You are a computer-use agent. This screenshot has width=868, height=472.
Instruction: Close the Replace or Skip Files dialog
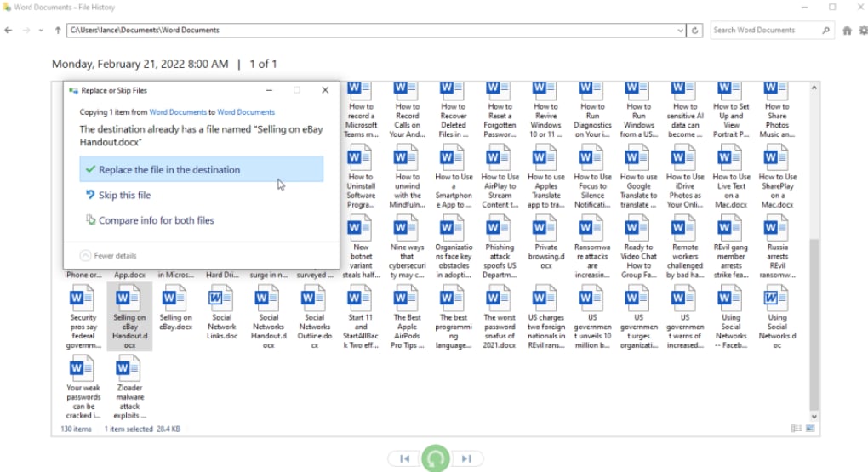(325, 90)
